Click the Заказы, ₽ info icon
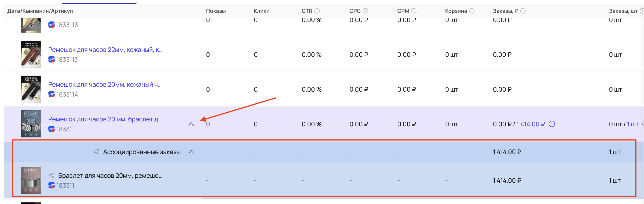Viewport: 644px width, 204px height. point(523,11)
